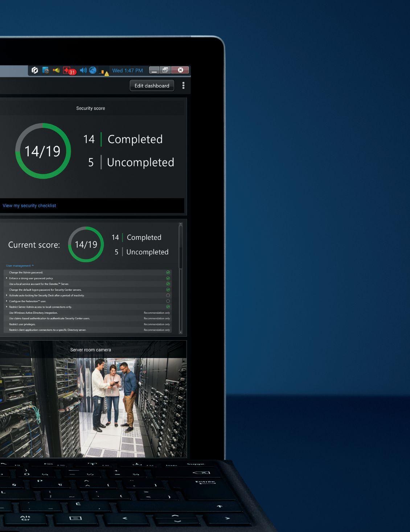Toggle check for Change the Admin password
The width and height of the screenshot is (410, 532).
tap(168, 272)
